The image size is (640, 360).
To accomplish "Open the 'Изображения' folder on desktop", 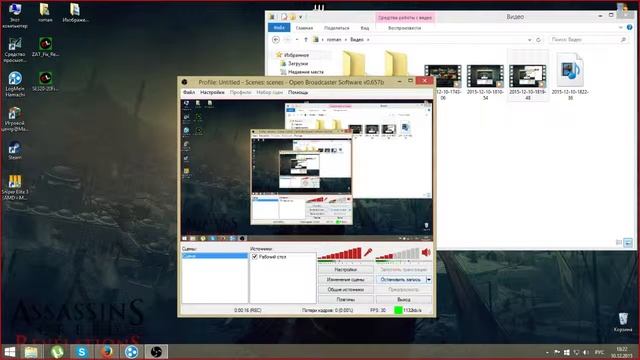I will pyautogui.click(x=76, y=12).
